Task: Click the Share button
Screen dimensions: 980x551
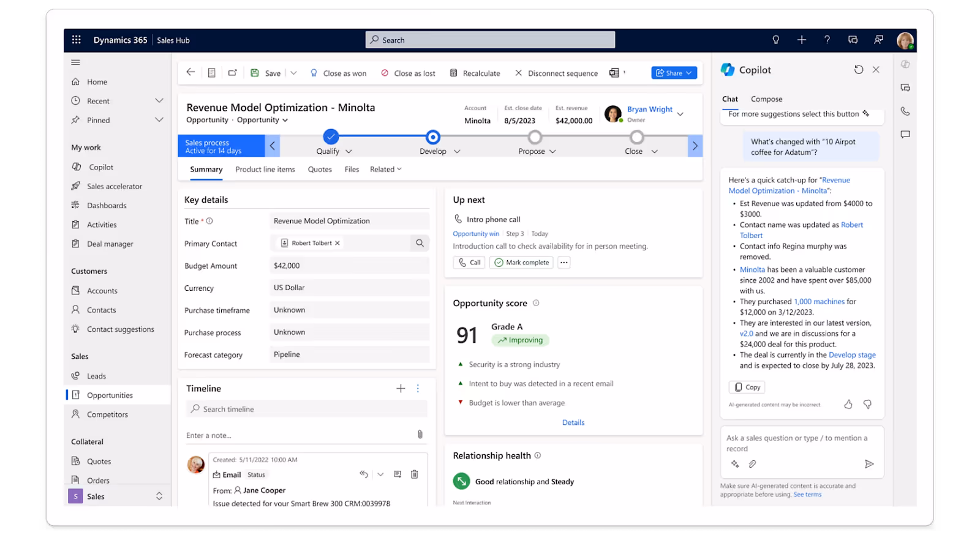Action: [x=674, y=73]
